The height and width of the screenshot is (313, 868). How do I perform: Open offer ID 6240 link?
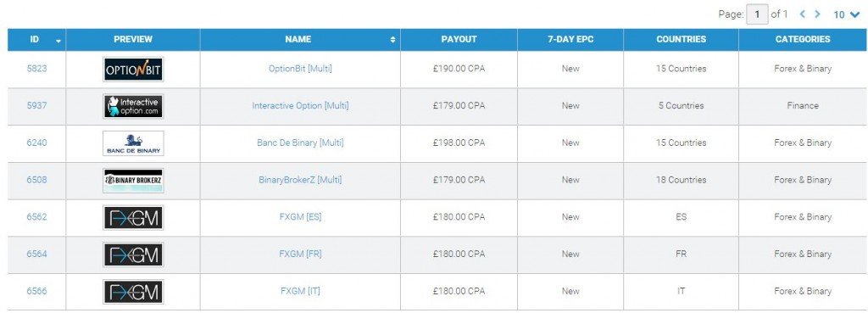[x=36, y=143]
